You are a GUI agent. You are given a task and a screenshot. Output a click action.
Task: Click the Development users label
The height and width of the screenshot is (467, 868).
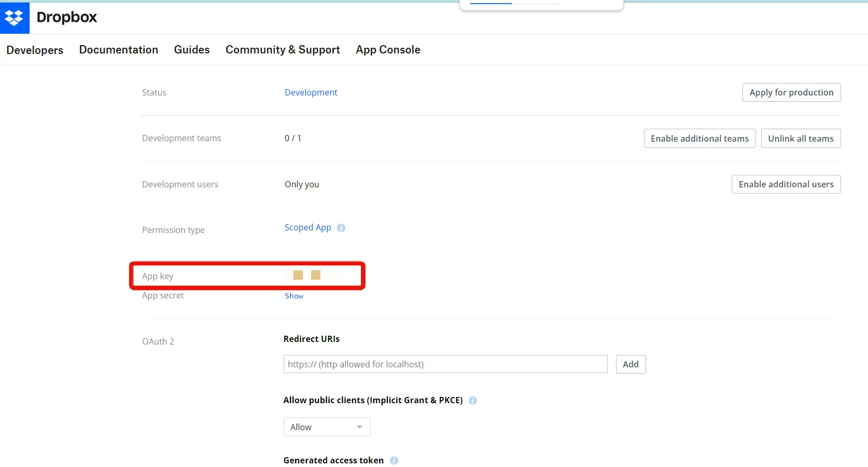point(180,184)
